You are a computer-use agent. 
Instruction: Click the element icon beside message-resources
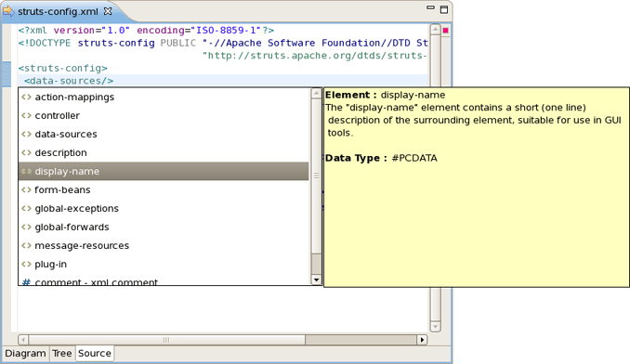[27, 246]
